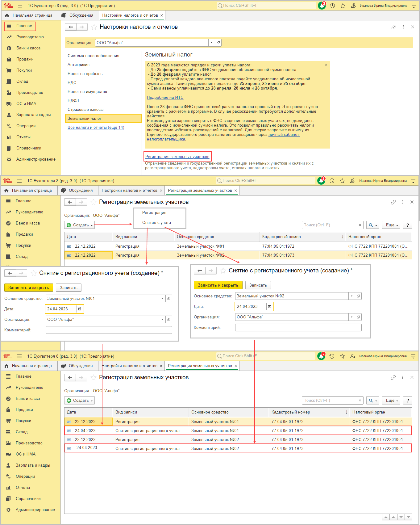
Task: Open Производство section in the Настройки налогов window sidebar
Action: click(x=30, y=93)
